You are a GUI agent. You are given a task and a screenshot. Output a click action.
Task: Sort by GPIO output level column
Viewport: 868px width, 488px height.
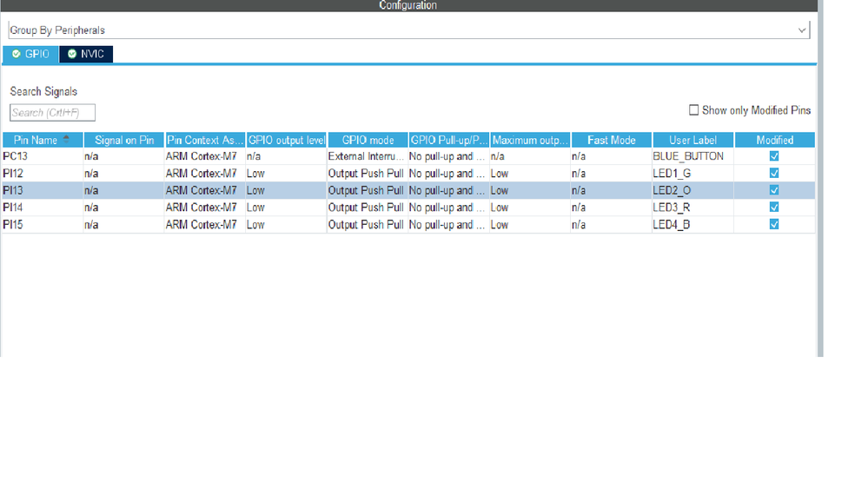pos(286,140)
